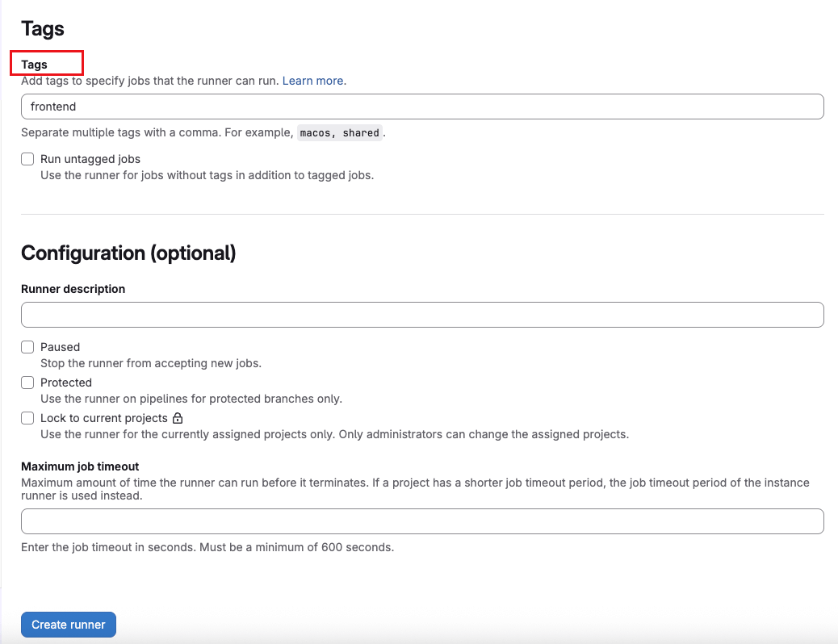
Task: Tick the Paused checkbox
Action: coord(27,347)
